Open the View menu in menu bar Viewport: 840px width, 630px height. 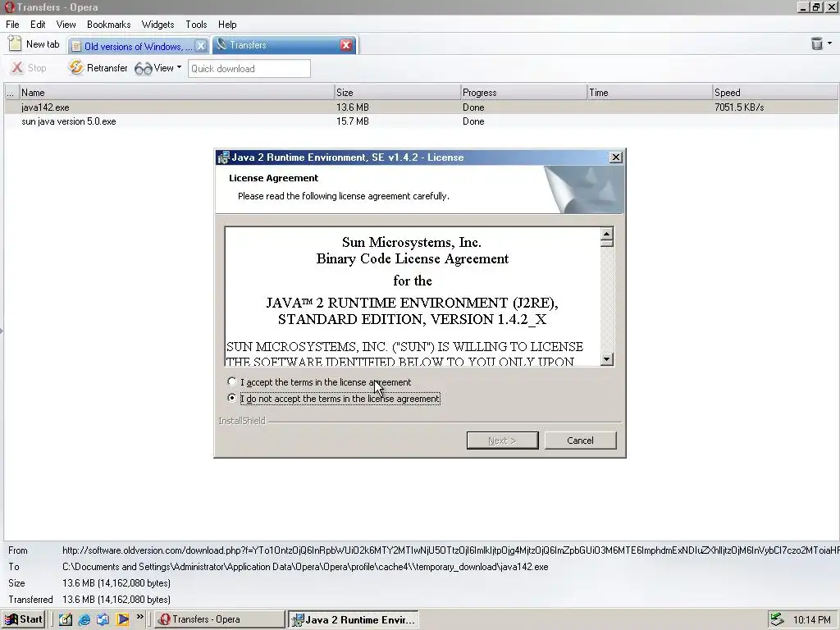(x=66, y=25)
